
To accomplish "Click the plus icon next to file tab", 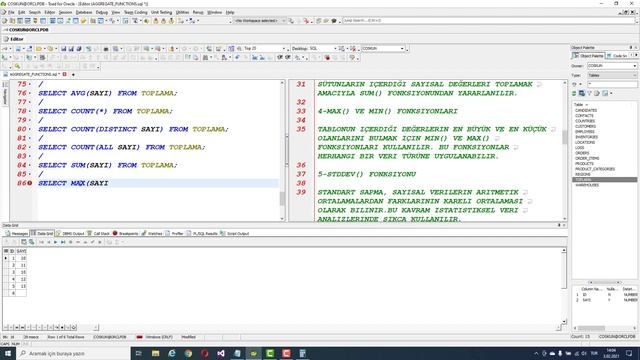I will (73, 75).
